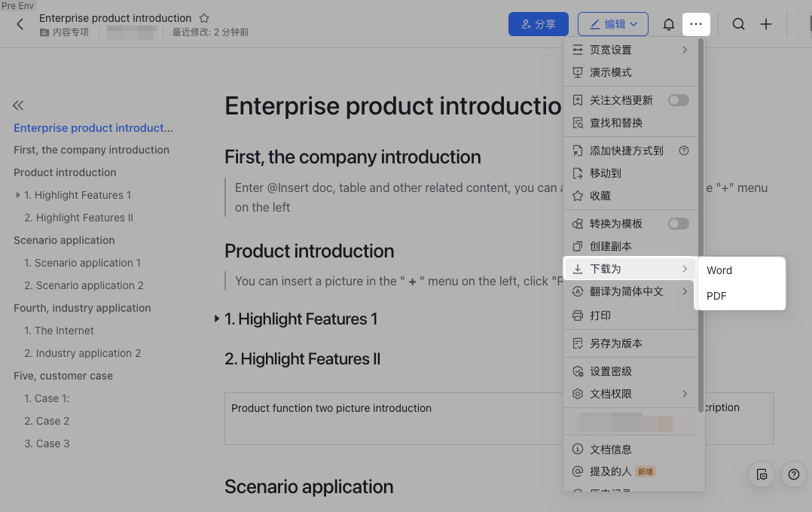Open the 文档权限 submenu chevron
The width and height of the screenshot is (812, 512).
pyautogui.click(x=685, y=393)
